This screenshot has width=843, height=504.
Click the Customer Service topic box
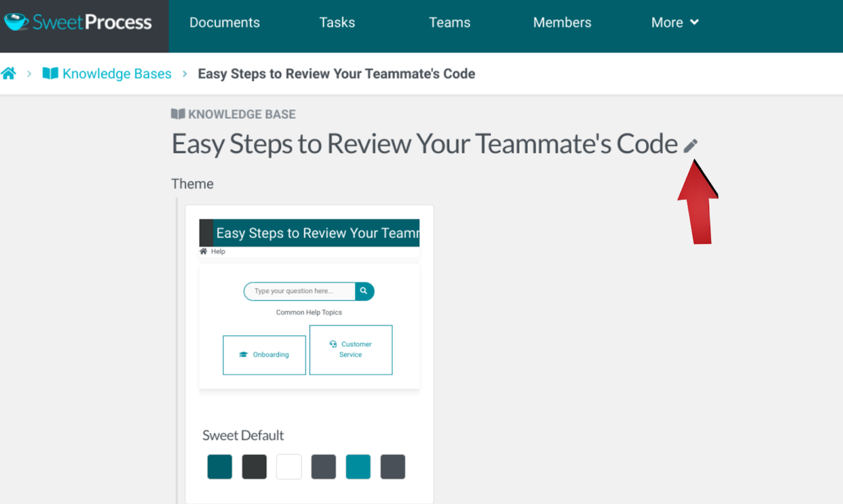pyautogui.click(x=351, y=350)
